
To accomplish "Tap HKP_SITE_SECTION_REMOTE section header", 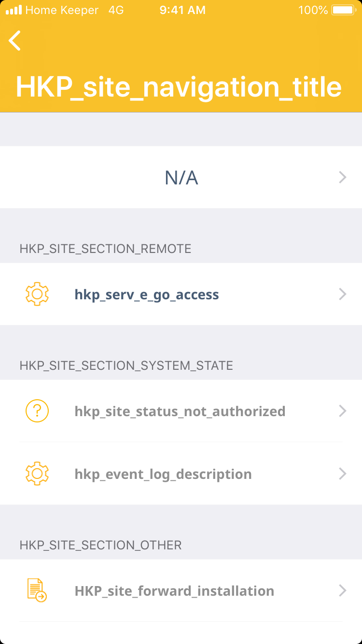I will [x=105, y=249].
